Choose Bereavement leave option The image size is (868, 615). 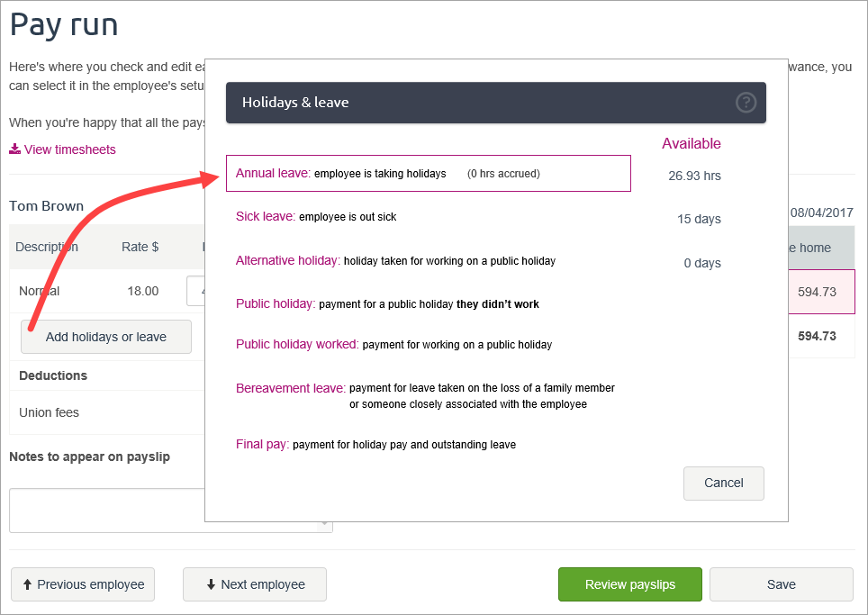290,388
